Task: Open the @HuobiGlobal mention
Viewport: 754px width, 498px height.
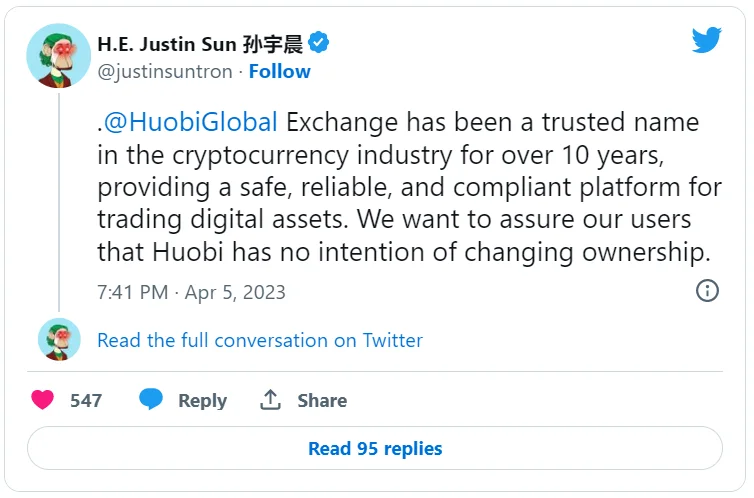Action: [x=191, y=123]
